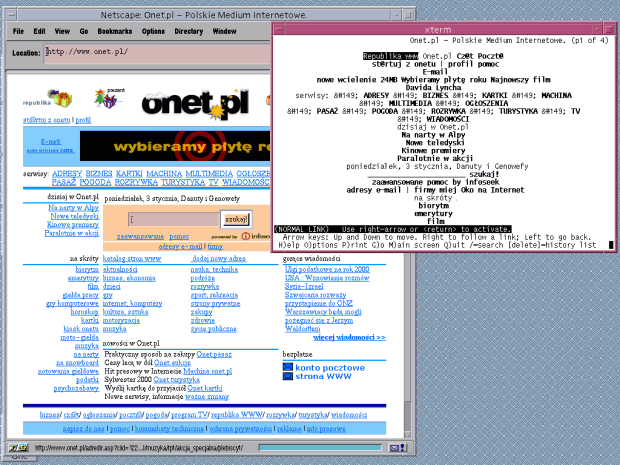Open the MACHINA service link in Netscape
Screen dimensions: 620x465
(x=164, y=174)
